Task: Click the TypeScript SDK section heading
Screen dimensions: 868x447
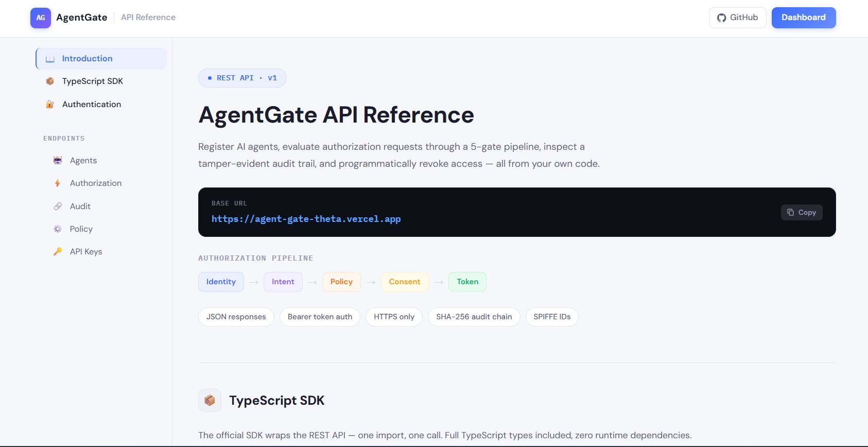Action: (x=277, y=401)
